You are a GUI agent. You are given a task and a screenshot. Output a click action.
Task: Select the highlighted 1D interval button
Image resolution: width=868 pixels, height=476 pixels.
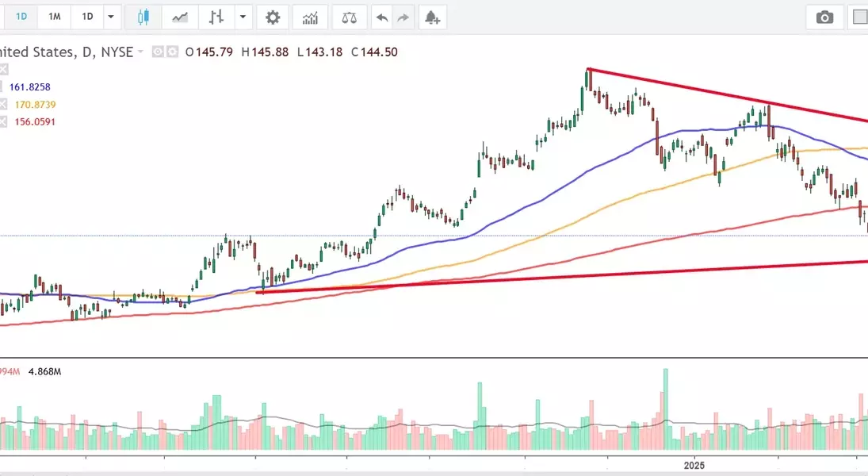[22, 17]
